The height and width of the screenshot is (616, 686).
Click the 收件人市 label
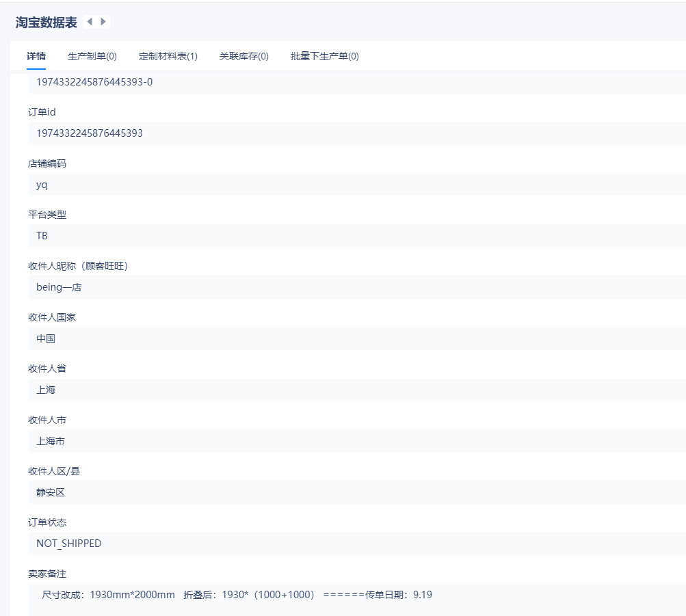coord(47,420)
